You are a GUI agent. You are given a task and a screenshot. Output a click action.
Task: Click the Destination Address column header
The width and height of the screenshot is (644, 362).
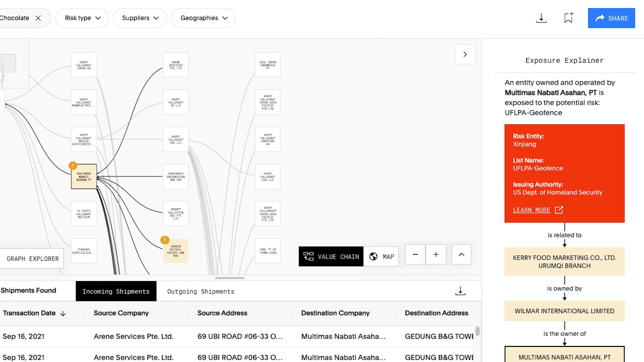pyautogui.click(x=436, y=313)
